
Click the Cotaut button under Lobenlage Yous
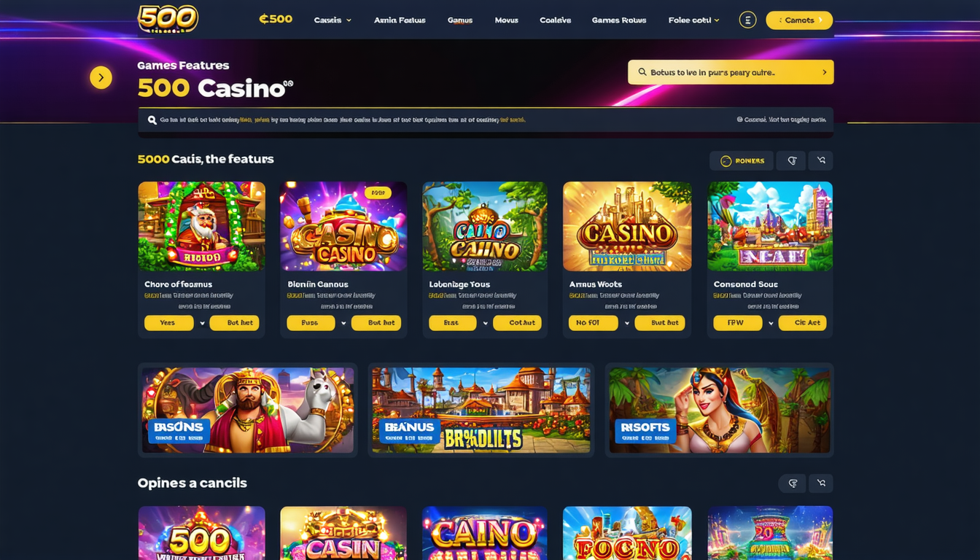(x=517, y=323)
